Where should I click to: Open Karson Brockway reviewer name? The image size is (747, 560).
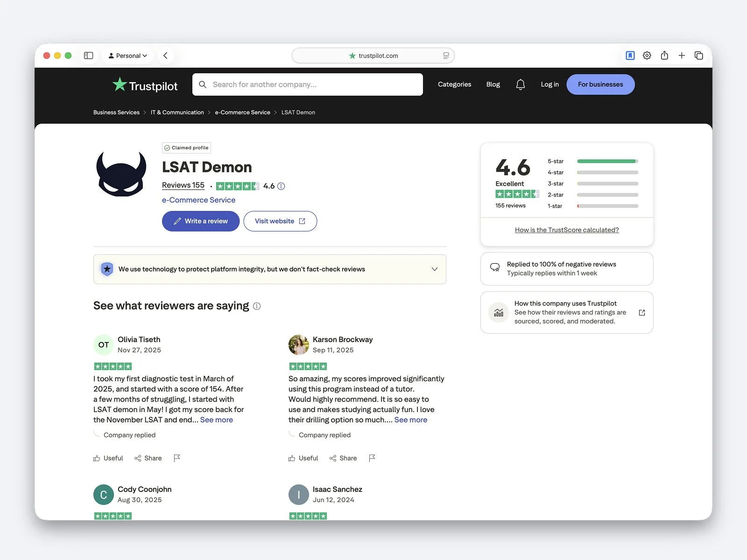point(343,340)
